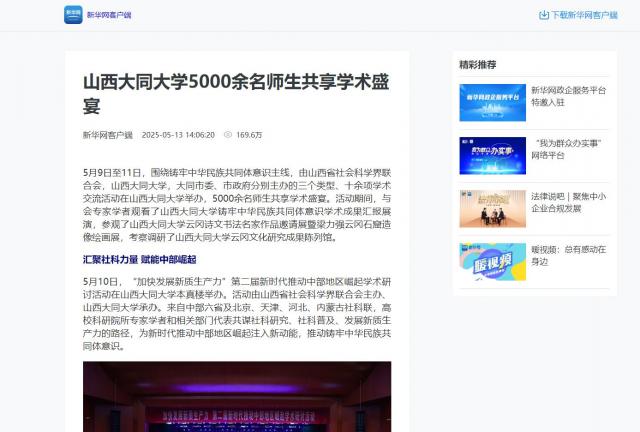Open the 暖视频:总有感动在身边 link
The height and width of the screenshot is (432, 640).
coord(568,256)
